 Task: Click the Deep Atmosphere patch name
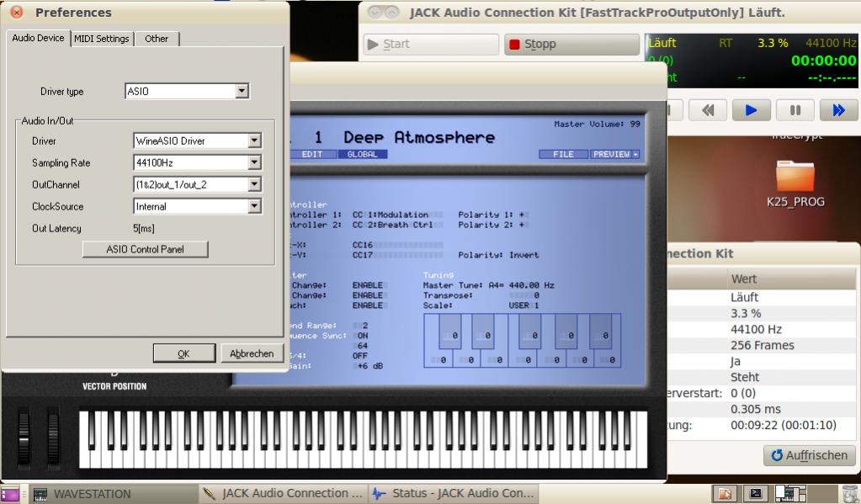tap(419, 137)
